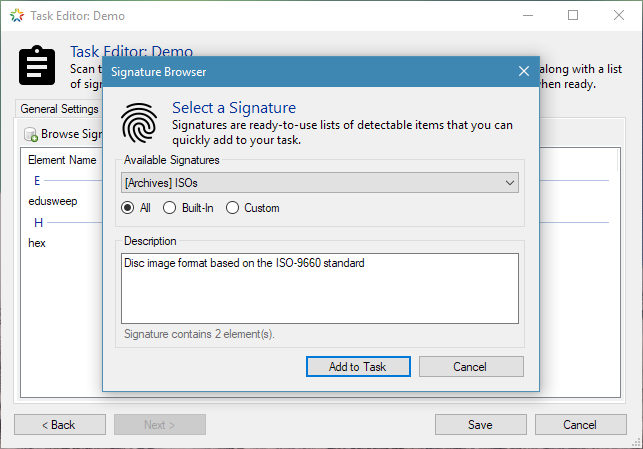Select the hex element in list

[37, 243]
